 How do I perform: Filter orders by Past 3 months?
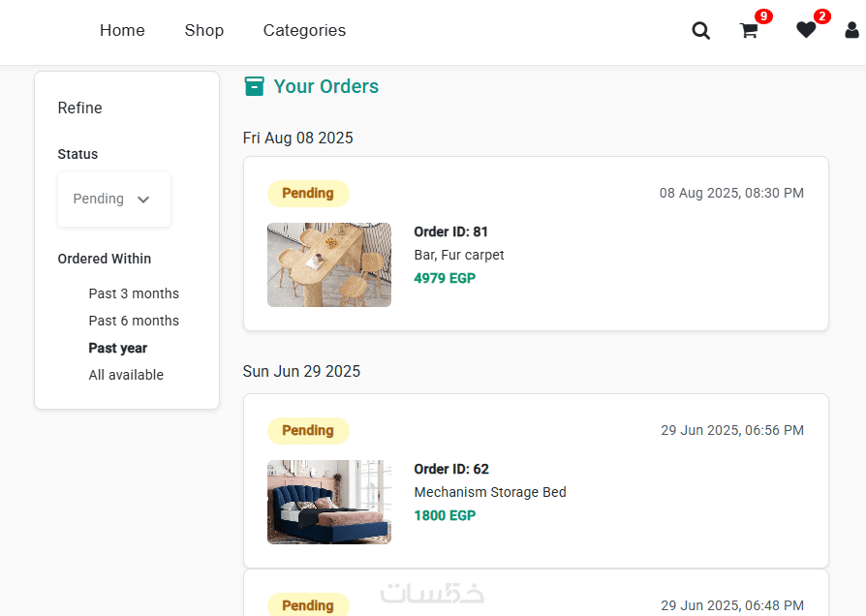[x=134, y=293]
